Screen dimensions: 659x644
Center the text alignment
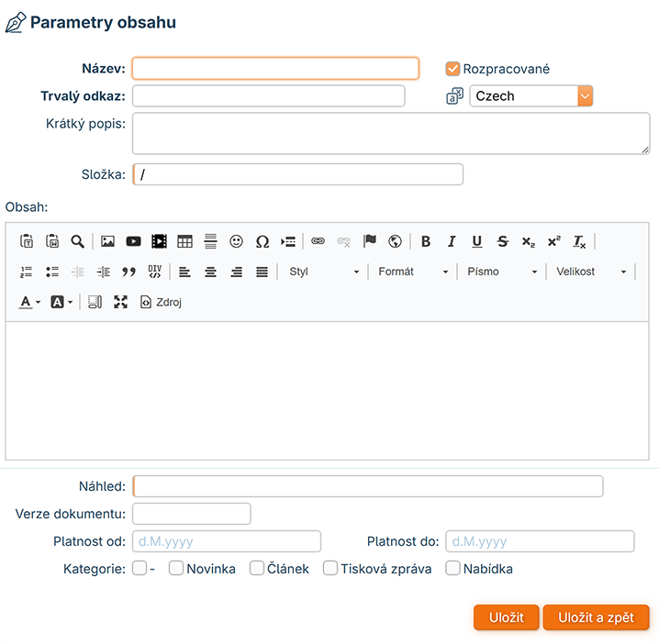coord(210,272)
